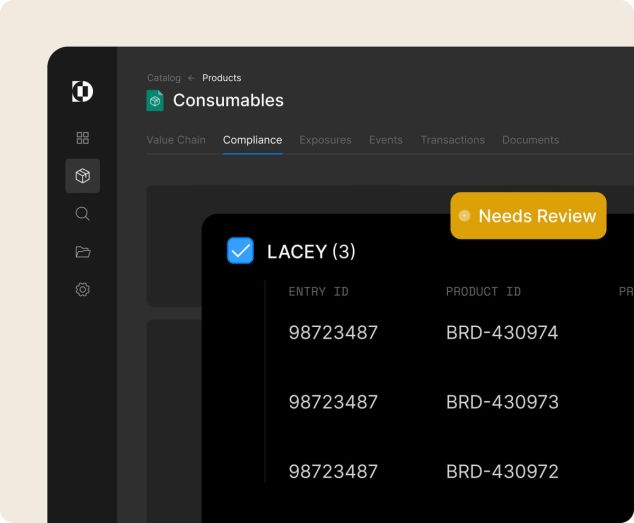The width and height of the screenshot is (634, 523).
Task: Click the LACEY (3) group title
Action: pyautogui.click(x=311, y=252)
